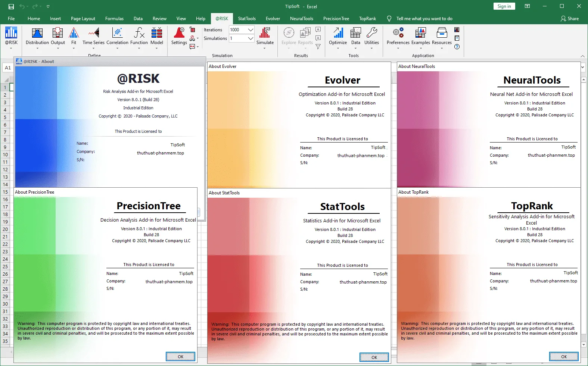
Task: Click the Share icon button
Action: 570,19
